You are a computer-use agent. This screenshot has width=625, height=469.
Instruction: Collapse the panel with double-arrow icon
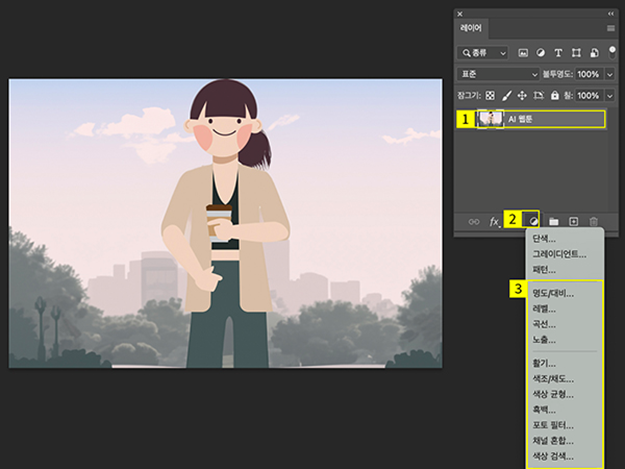point(611,14)
